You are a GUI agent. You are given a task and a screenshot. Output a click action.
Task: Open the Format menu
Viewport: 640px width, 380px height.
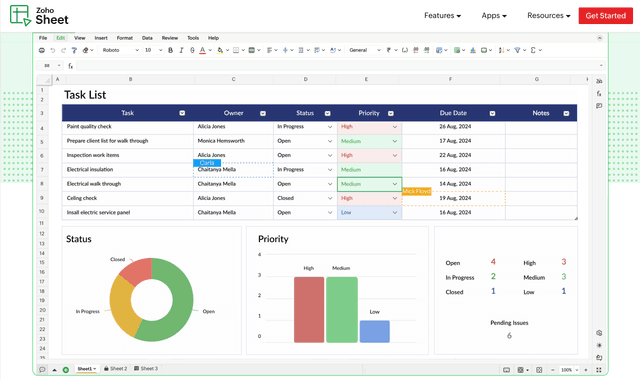point(124,38)
